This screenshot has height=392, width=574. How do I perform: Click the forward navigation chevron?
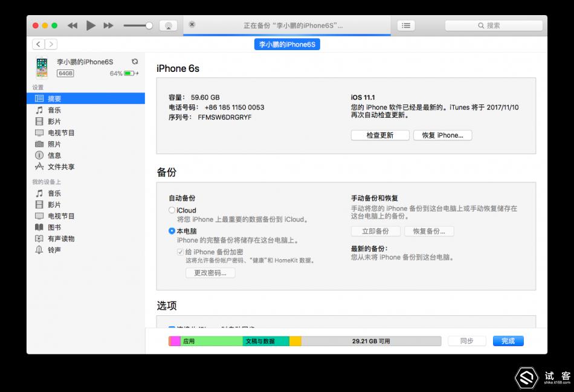click(51, 44)
